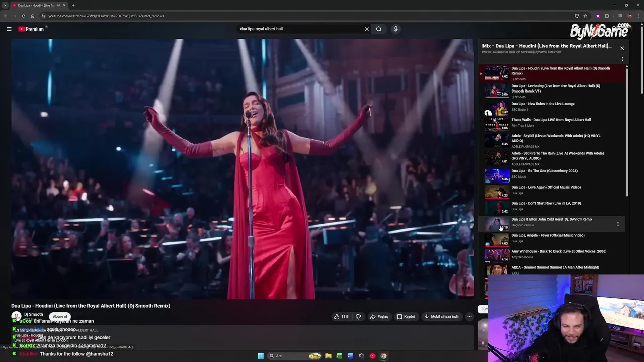The height and width of the screenshot is (362, 644).
Task: Open Word from taskbar
Action: click(x=350, y=356)
